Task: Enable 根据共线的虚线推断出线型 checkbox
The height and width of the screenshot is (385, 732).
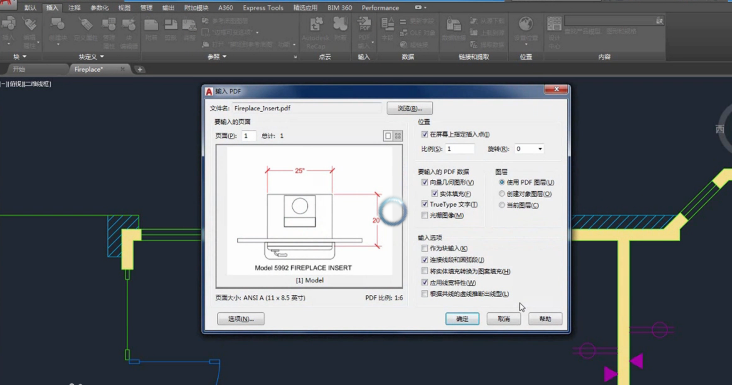Action: (424, 294)
